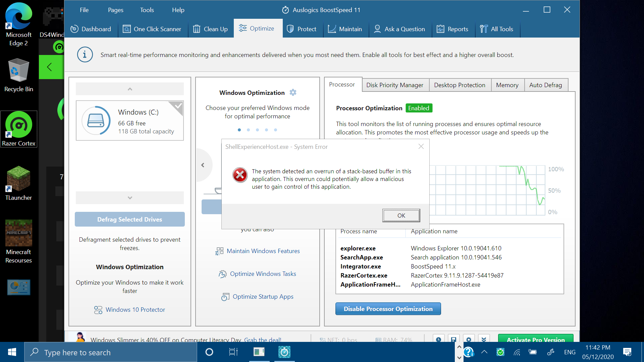Select SearchApp.exe process row
644x362 pixels.
[x=449, y=257]
